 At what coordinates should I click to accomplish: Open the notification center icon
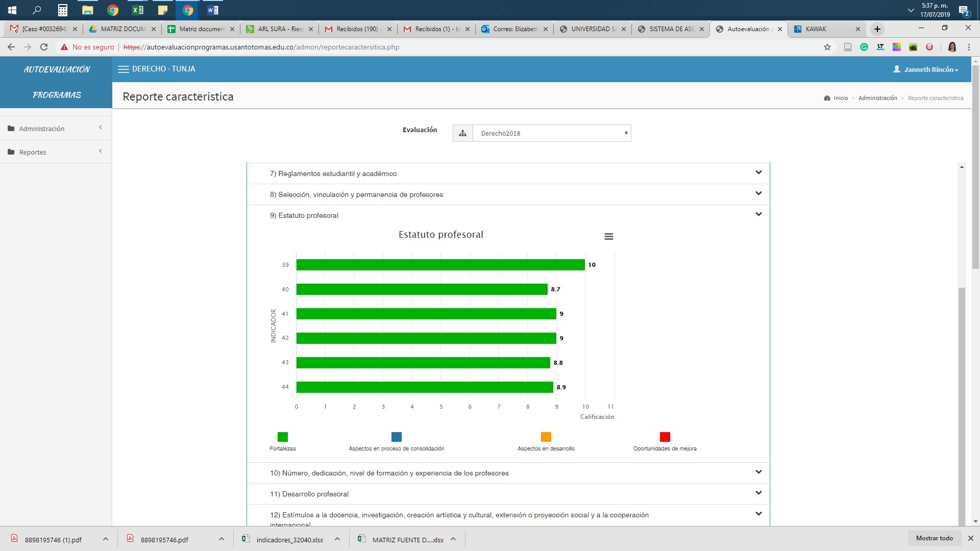(x=964, y=10)
